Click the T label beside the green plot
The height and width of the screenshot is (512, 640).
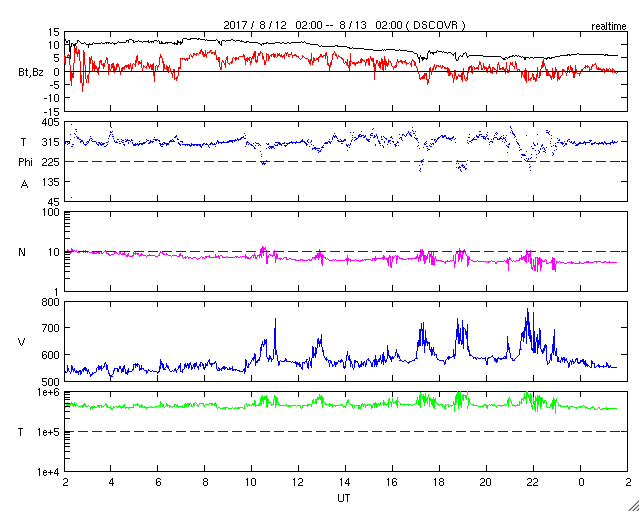tap(22, 431)
